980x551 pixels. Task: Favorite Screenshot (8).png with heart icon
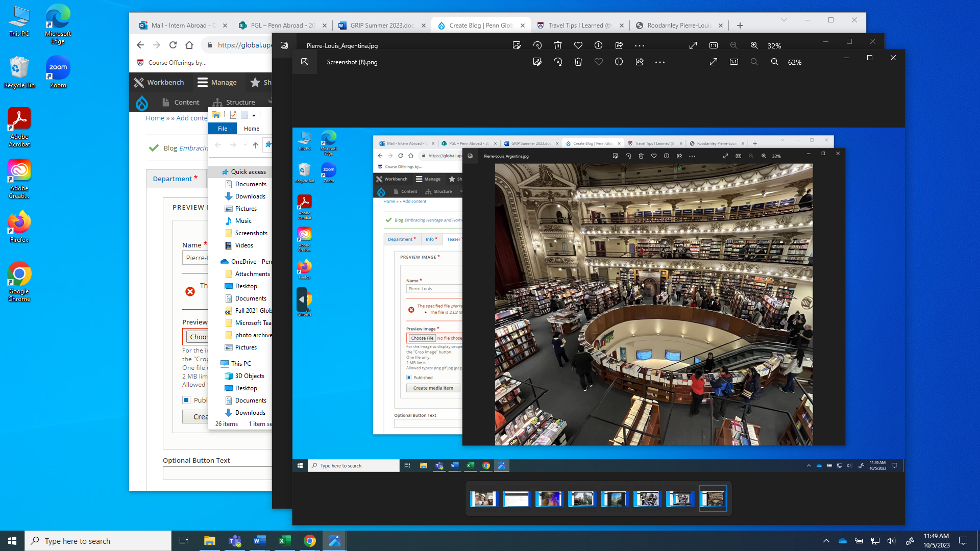[x=599, y=62]
